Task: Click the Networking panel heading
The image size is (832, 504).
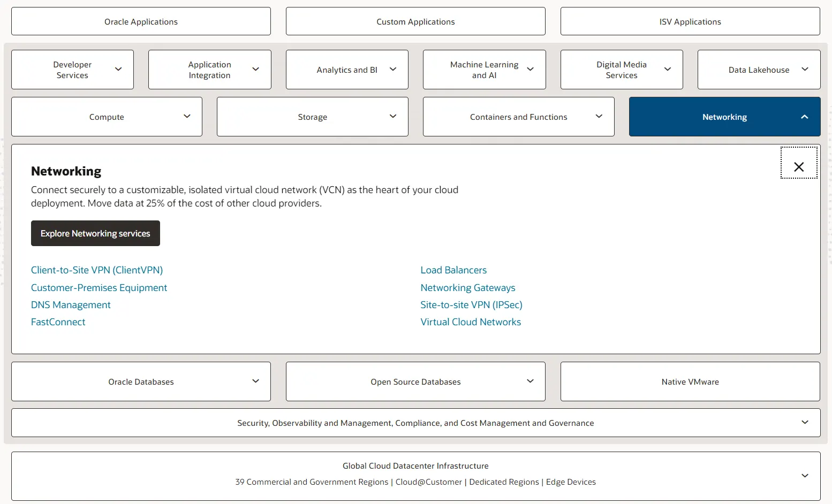Action: click(66, 171)
